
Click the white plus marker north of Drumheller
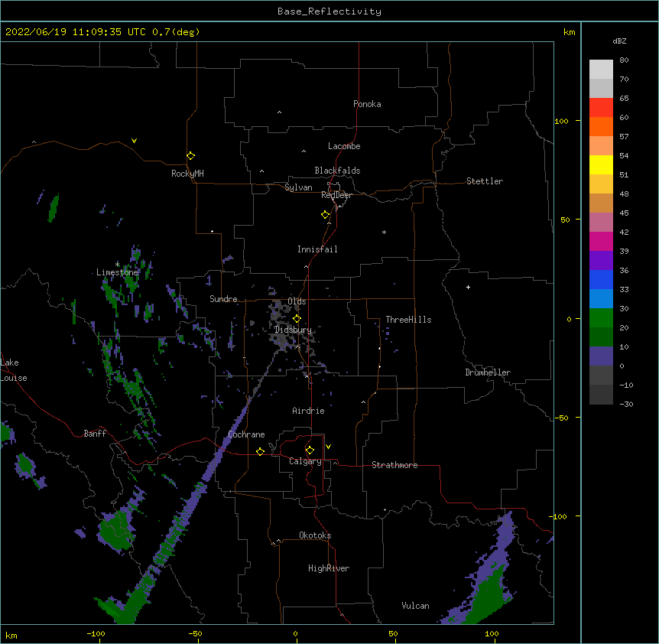pyautogui.click(x=468, y=287)
